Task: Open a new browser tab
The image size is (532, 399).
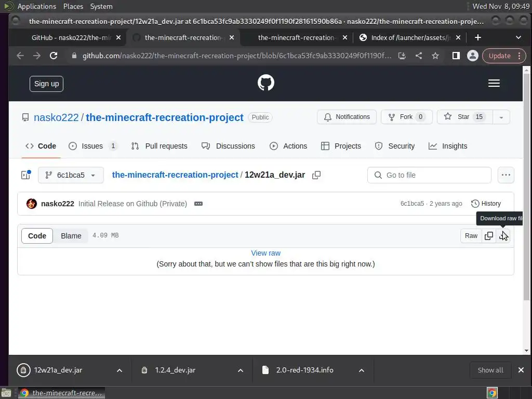Action: point(478,37)
